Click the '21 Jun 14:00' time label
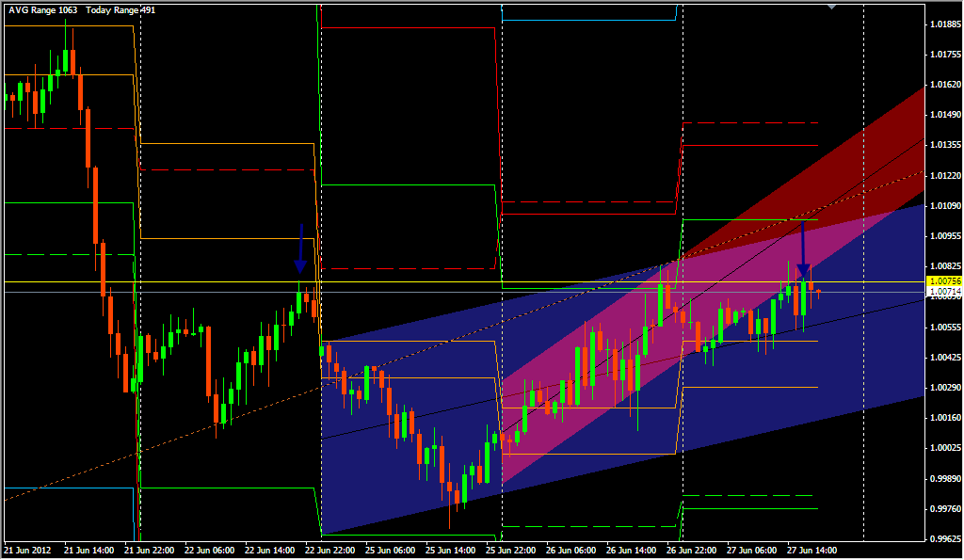Image resolution: width=964 pixels, height=560 pixels. (89, 551)
